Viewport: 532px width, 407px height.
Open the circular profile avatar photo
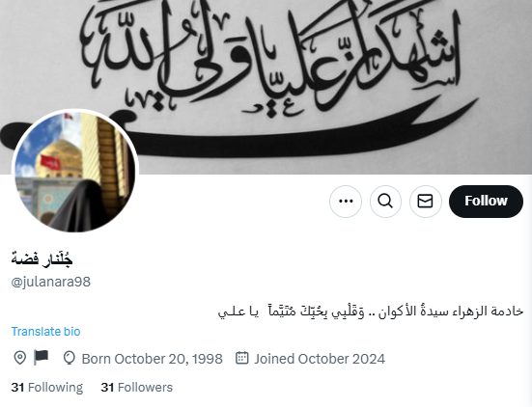[75, 172]
